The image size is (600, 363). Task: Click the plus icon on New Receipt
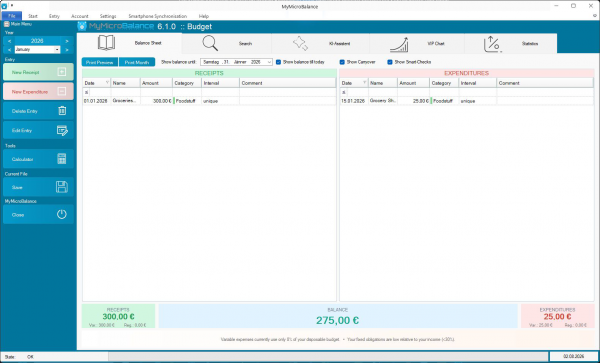point(62,72)
